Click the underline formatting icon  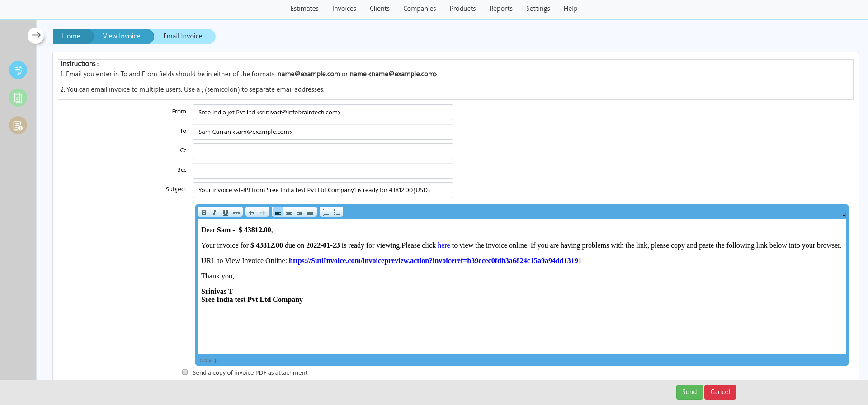(x=225, y=212)
